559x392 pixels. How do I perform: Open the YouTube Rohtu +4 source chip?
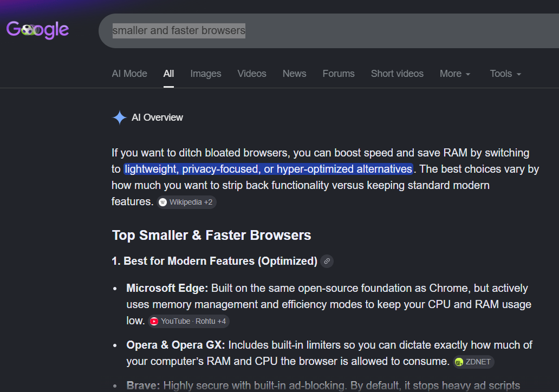pyautogui.click(x=188, y=322)
